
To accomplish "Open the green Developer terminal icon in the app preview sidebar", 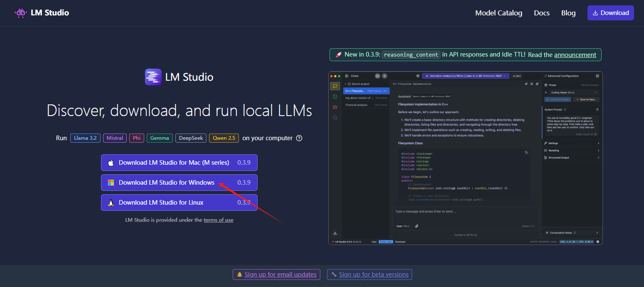I will (335, 96).
